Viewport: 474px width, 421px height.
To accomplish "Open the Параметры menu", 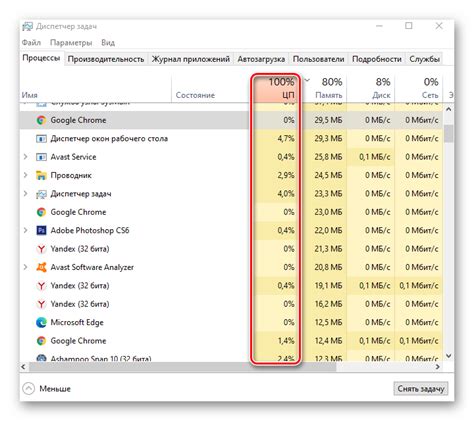I will (71, 43).
